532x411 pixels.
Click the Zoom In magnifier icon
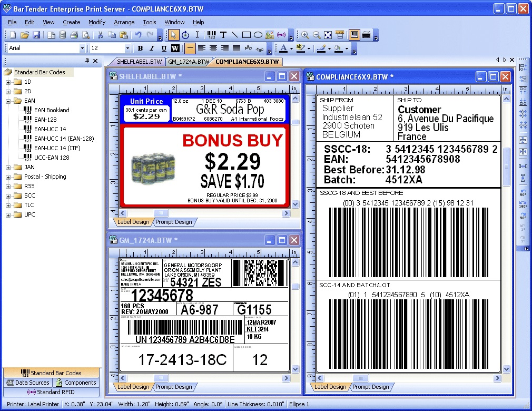click(x=305, y=35)
